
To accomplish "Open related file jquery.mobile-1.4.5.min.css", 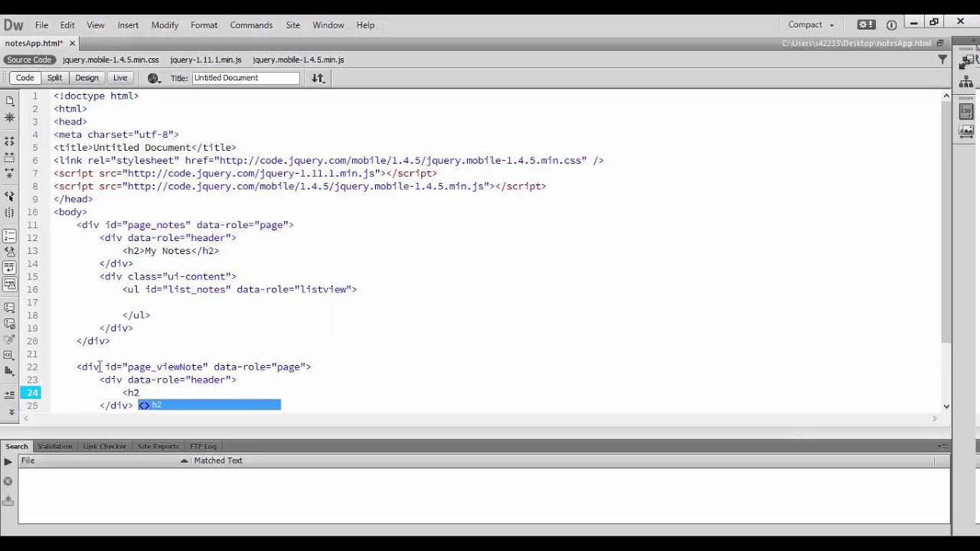I will click(111, 60).
